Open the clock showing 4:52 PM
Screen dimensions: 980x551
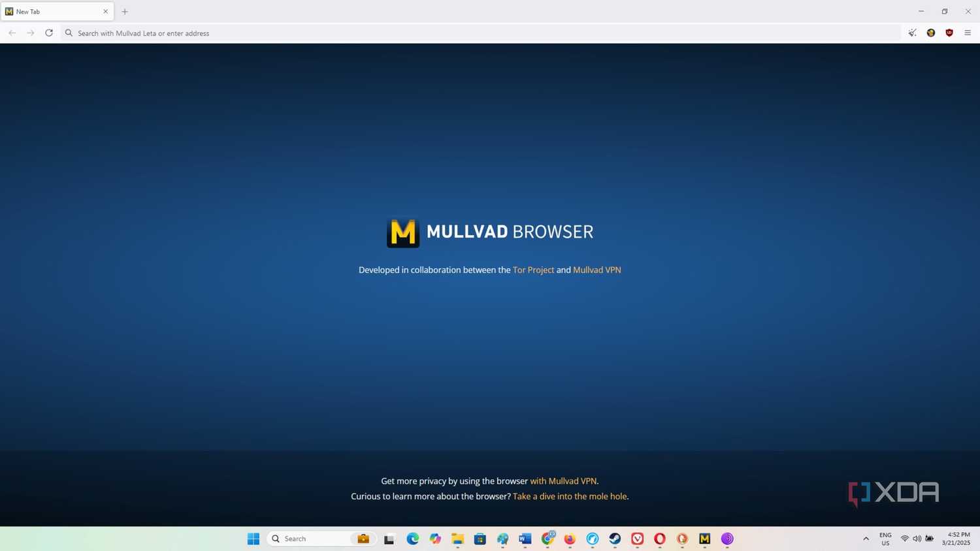click(x=956, y=539)
